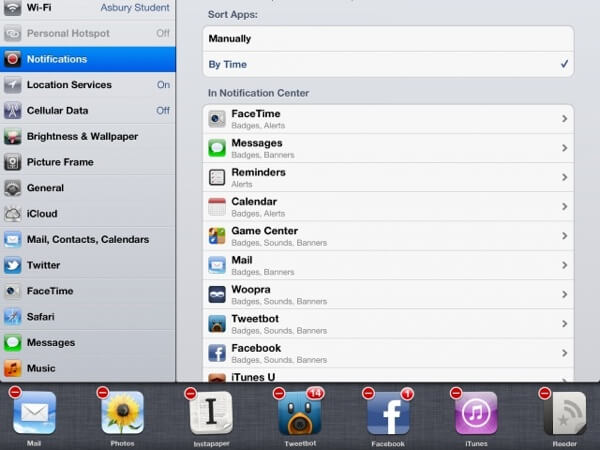Close Instapaper with its red minus badge

191,393
